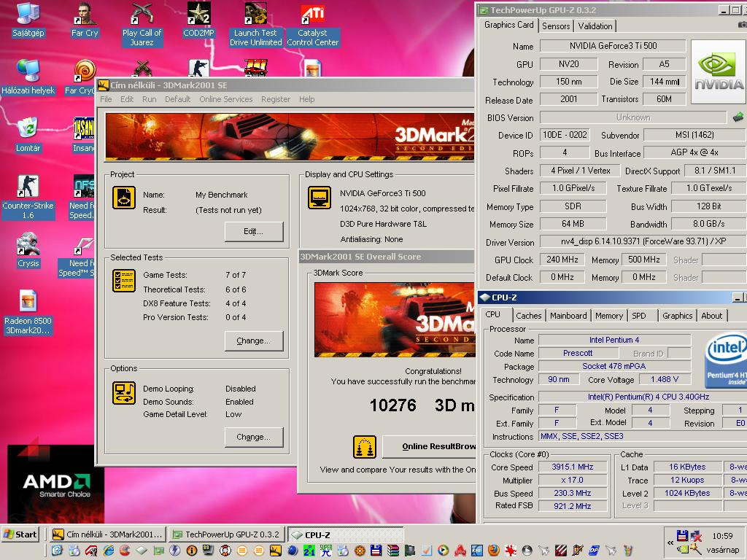Select GPU-Z 0.3.2 taskbar button
This screenshot has height=560, width=747.
(x=228, y=534)
